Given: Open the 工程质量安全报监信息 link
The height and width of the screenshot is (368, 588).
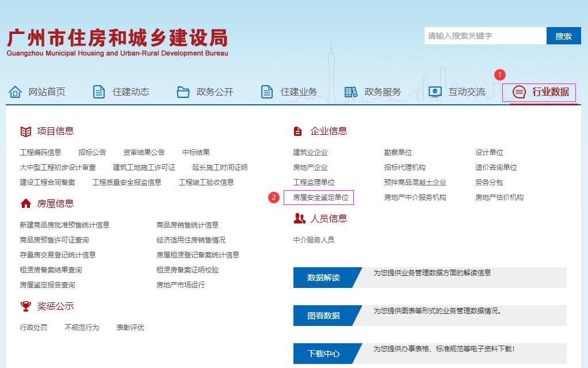Looking at the screenshot, I should (127, 183).
